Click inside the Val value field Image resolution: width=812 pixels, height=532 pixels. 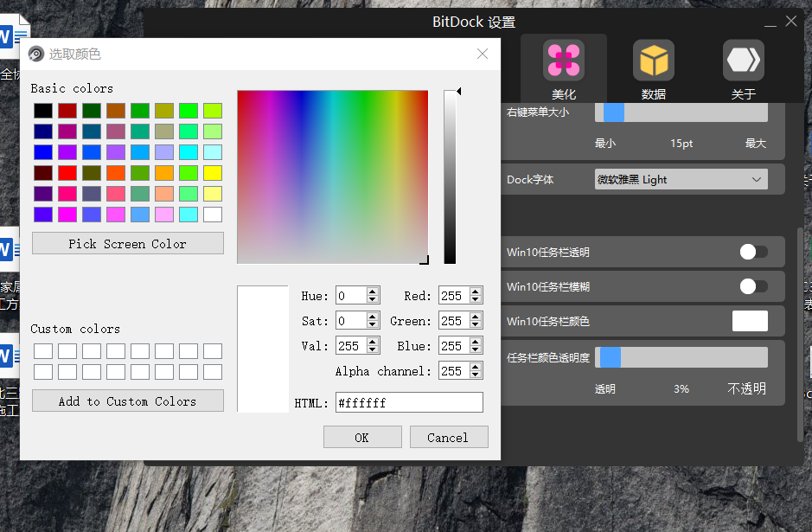coord(351,346)
